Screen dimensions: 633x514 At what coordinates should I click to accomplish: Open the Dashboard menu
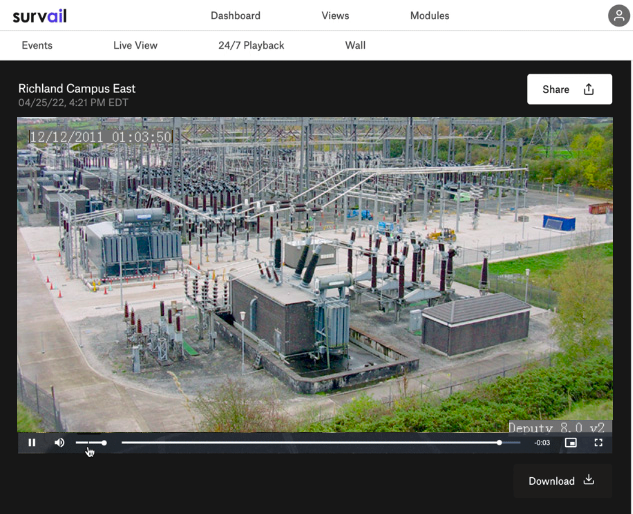pyautogui.click(x=235, y=15)
